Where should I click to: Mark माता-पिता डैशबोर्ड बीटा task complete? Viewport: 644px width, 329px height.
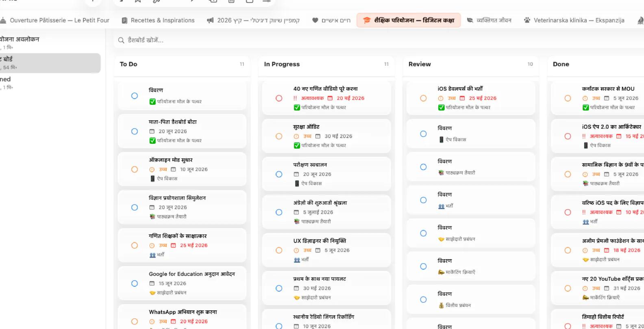pyautogui.click(x=135, y=132)
